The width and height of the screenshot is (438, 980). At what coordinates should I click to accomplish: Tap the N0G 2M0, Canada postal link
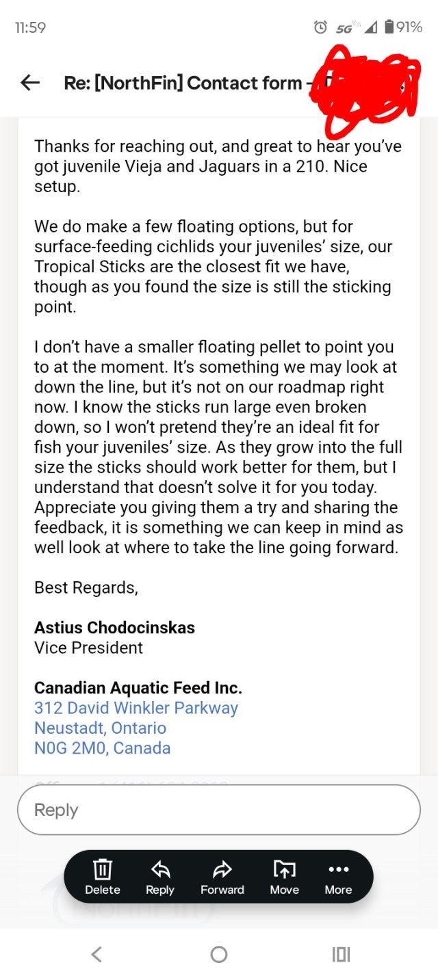(103, 748)
